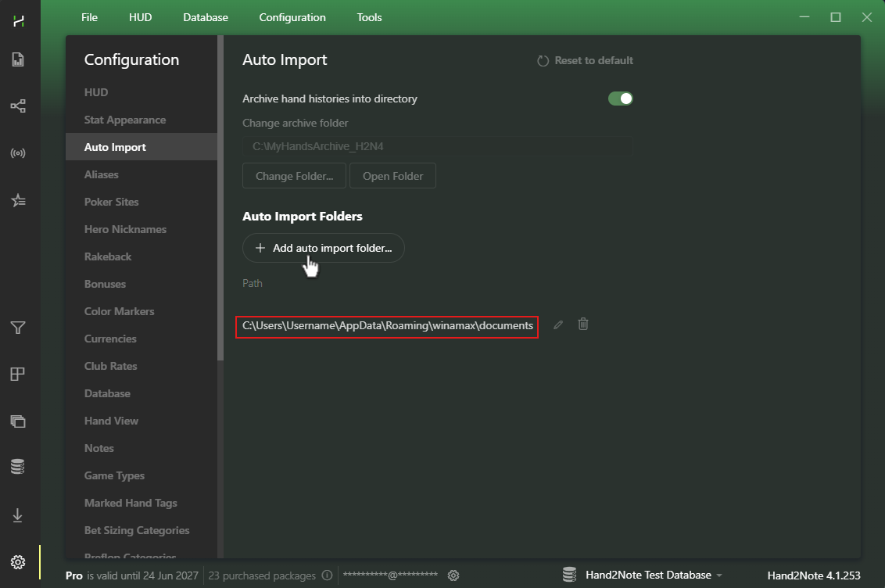Click Add auto import folder button

point(324,248)
